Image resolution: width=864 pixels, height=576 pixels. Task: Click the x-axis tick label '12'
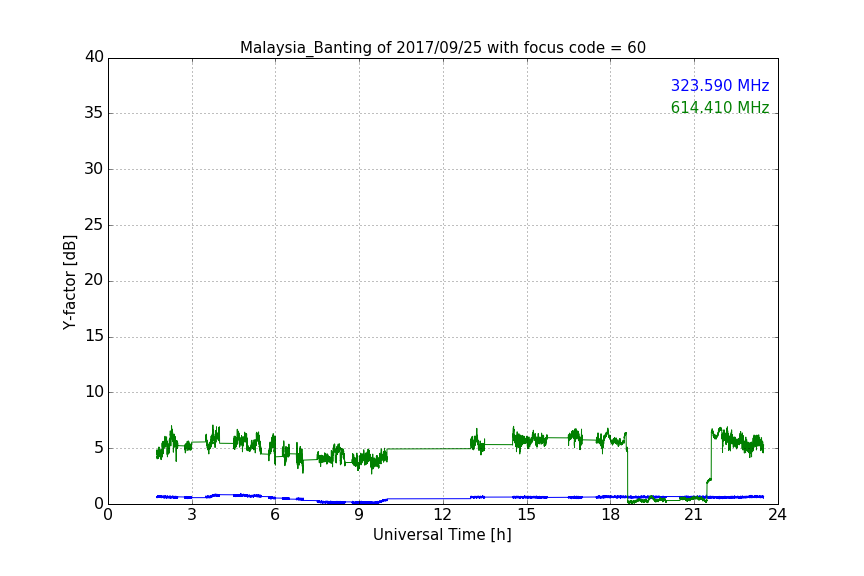click(443, 515)
